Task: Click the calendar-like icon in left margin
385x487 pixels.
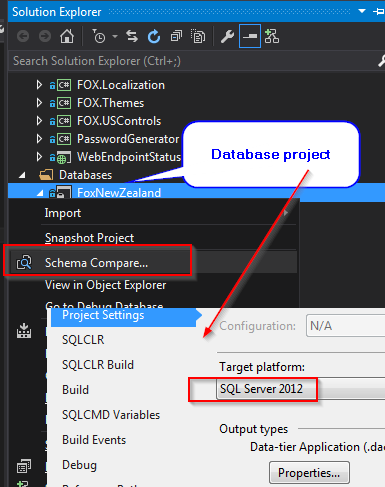Action: [24, 466]
